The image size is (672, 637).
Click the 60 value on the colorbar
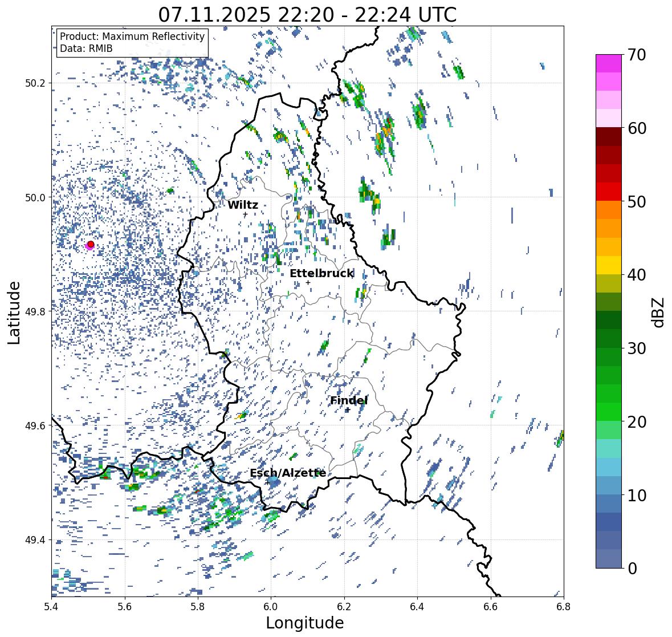(x=637, y=128)
